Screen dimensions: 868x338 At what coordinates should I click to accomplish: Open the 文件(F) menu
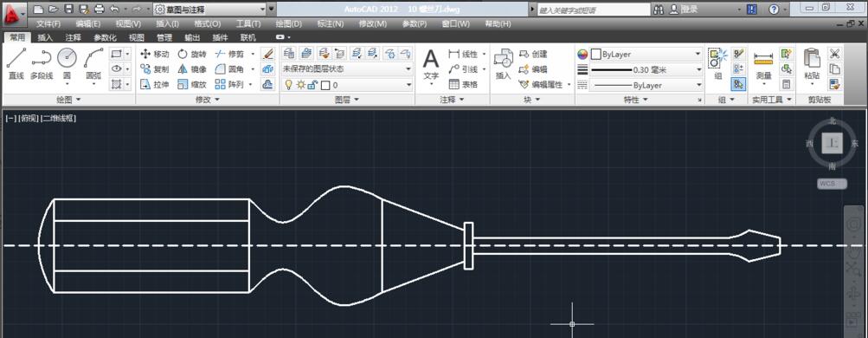pyautogui.click(x=48, y=23)
